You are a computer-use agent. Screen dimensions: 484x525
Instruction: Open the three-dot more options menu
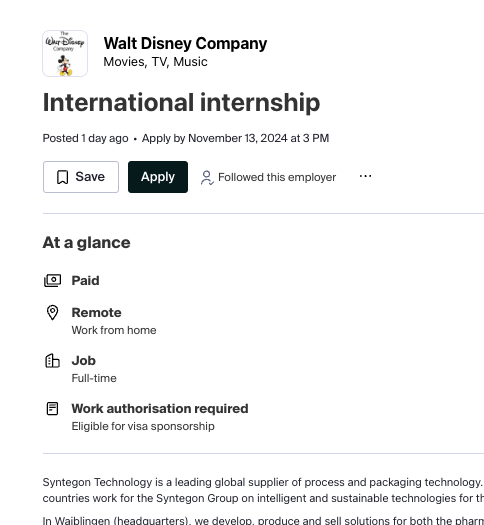(x=366, y=176)
